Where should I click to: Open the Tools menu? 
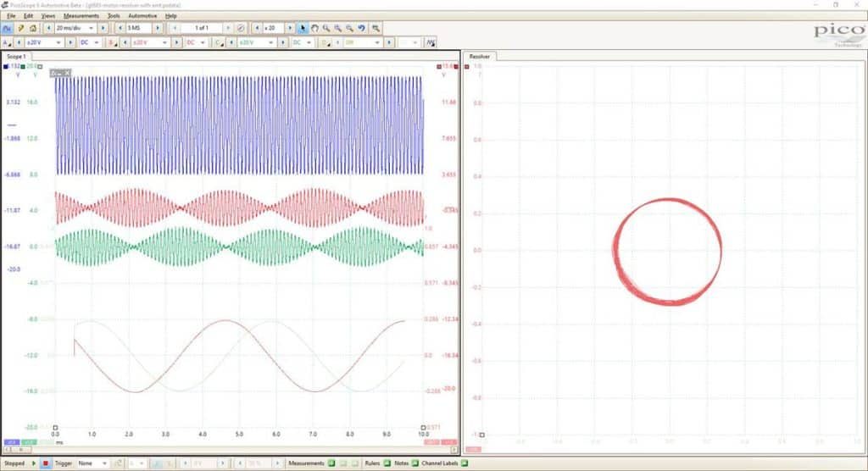114,16
